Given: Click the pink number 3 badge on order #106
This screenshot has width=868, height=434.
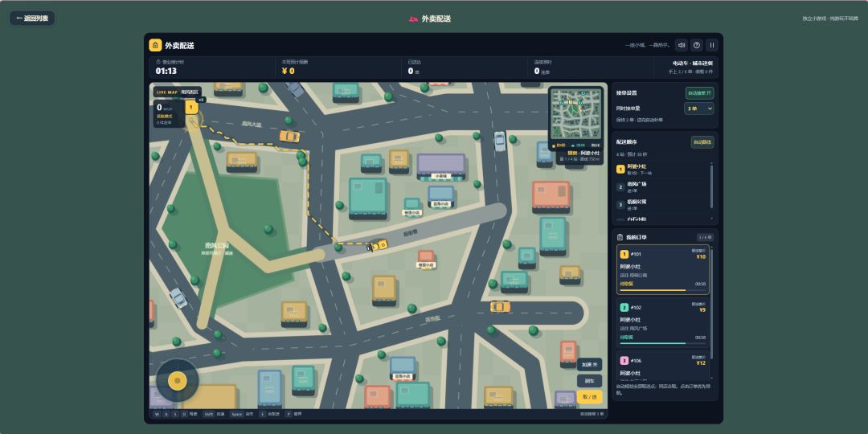Looking at the screenshot, I should (624, 360).
